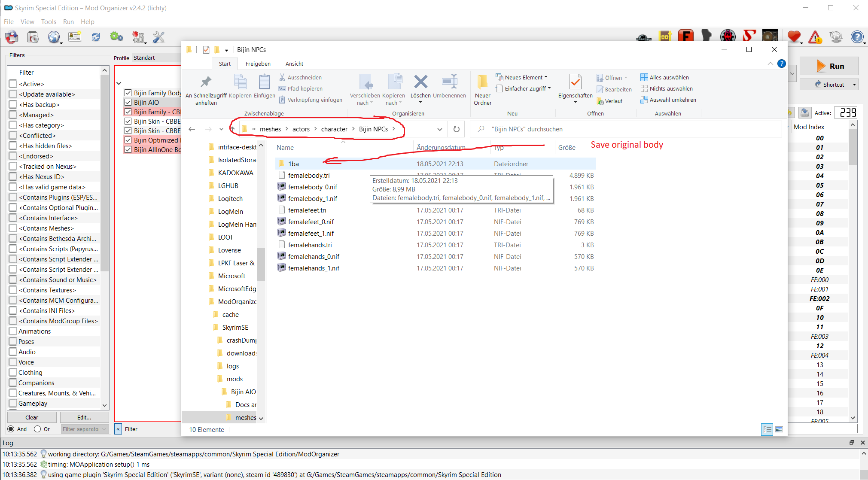Click the Refresh arrows icon in toolbar
This screenshot has height=480, width=868.
coord(96,37)
